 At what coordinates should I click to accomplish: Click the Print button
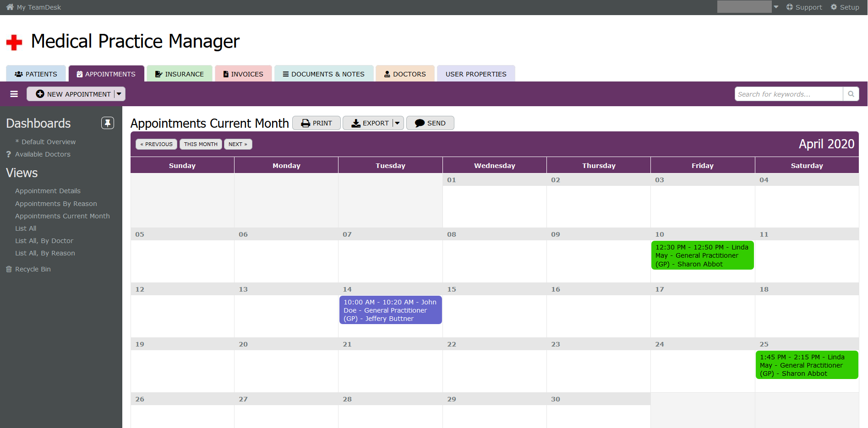(317, 123)
